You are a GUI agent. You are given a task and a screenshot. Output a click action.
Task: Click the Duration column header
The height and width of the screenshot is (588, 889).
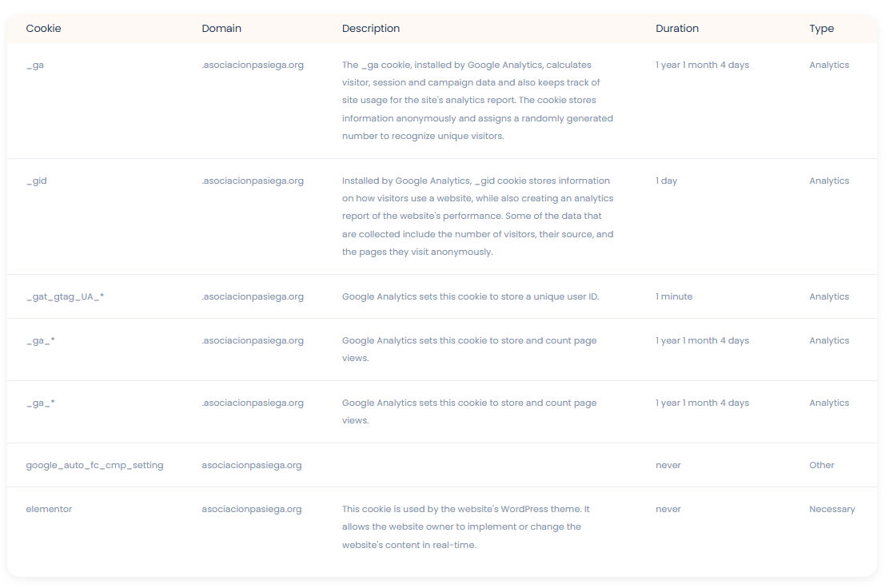(677, 28)
